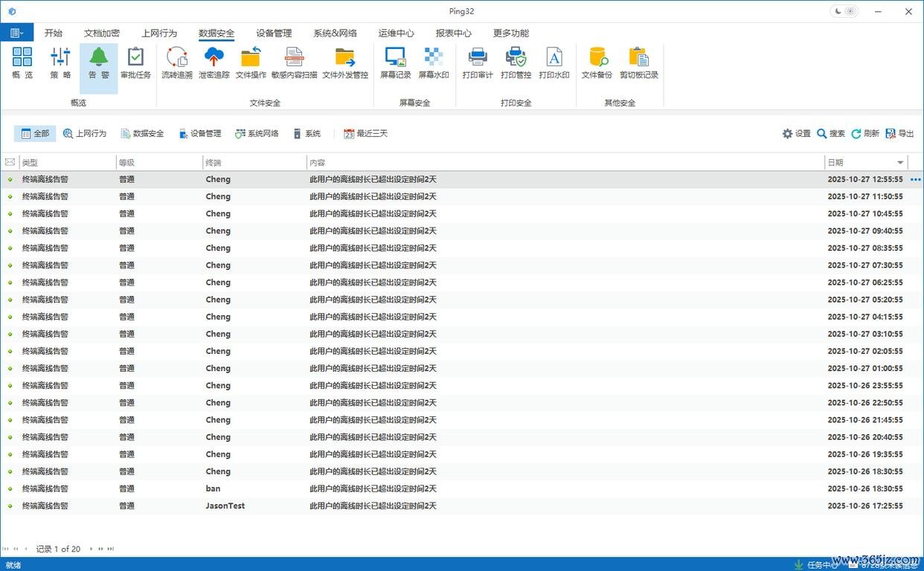
Task: Toggle the dark/light theme switch in title bar
Action: point(844,11)
